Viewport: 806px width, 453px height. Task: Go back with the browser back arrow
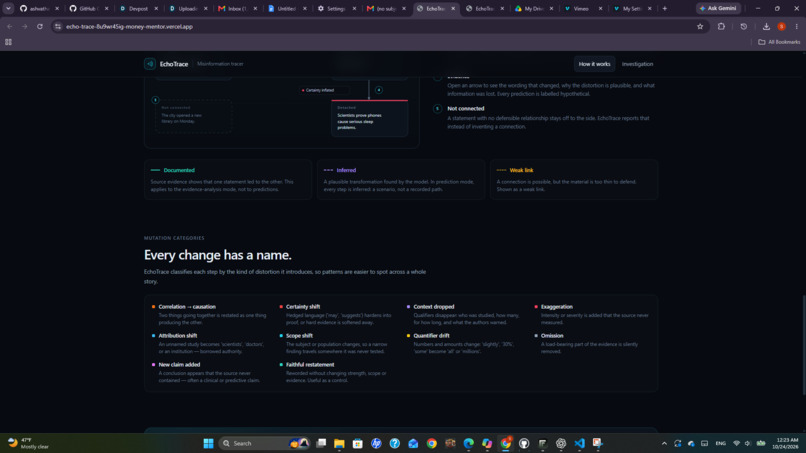click(x=9, y=26)
